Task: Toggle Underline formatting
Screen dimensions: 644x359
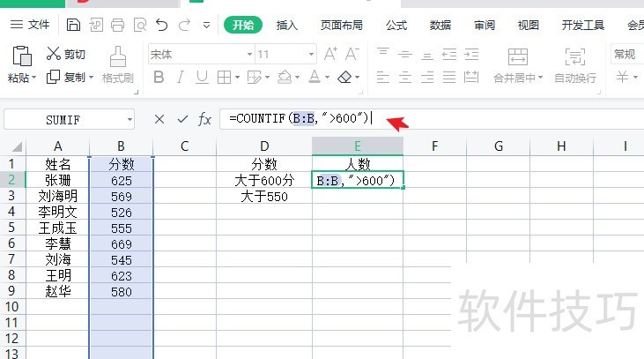Action: click(202, 77)
